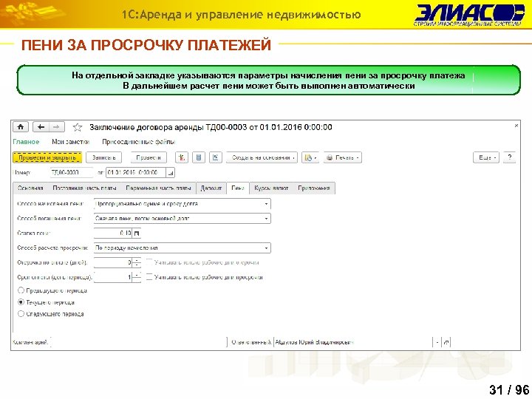Image resolution: width=532 pixels, height=399 pixels.
Task: Switch to Постоянная часть платы tab
Action: 84,188
